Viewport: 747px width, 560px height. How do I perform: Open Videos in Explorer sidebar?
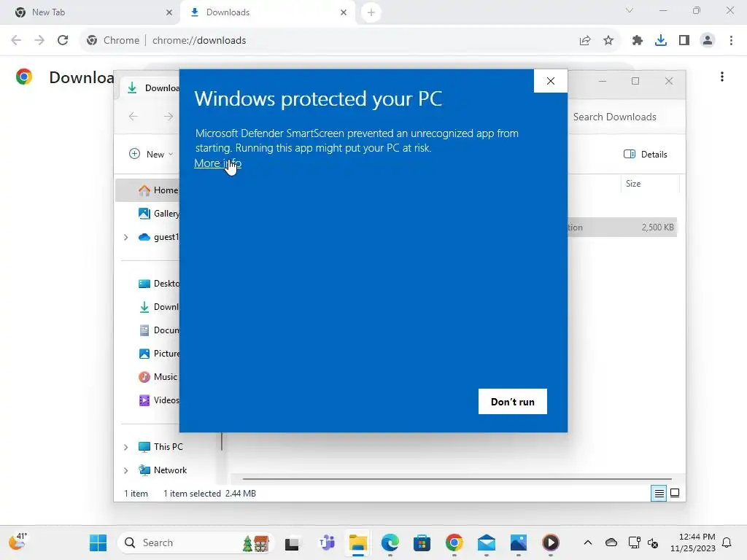(x=158, y=400)
